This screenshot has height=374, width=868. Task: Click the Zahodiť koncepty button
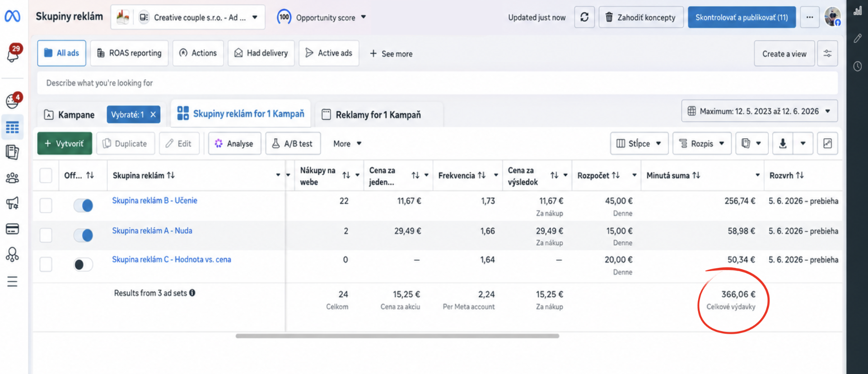coord(641,17)
